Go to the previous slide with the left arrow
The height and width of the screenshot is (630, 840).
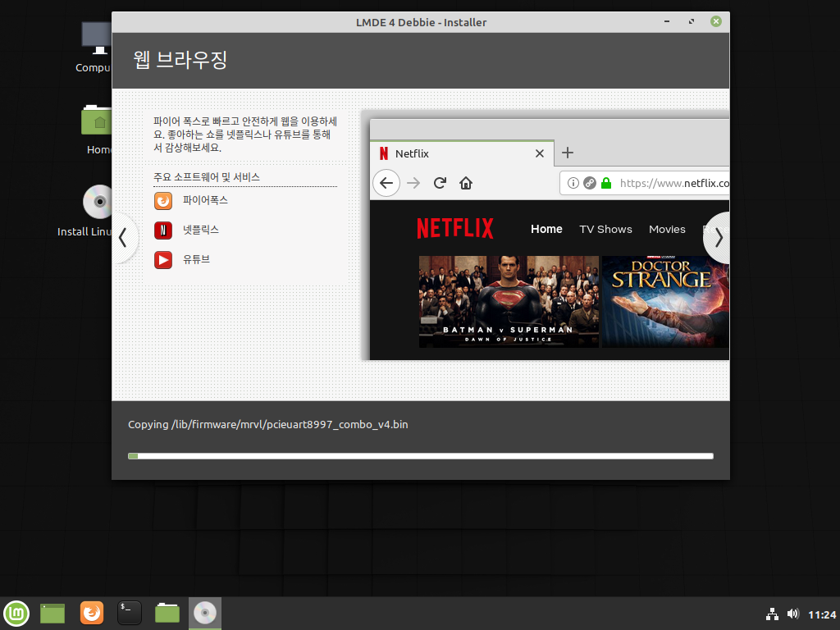(x=125, y=237)
